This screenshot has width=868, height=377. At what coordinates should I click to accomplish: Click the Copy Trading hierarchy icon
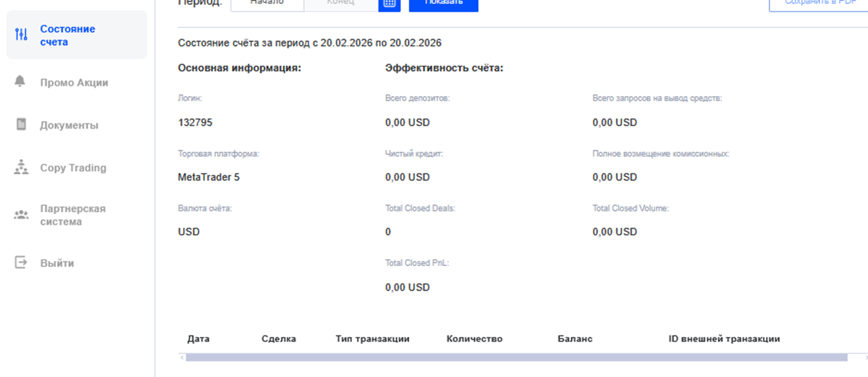click(21, 167)
